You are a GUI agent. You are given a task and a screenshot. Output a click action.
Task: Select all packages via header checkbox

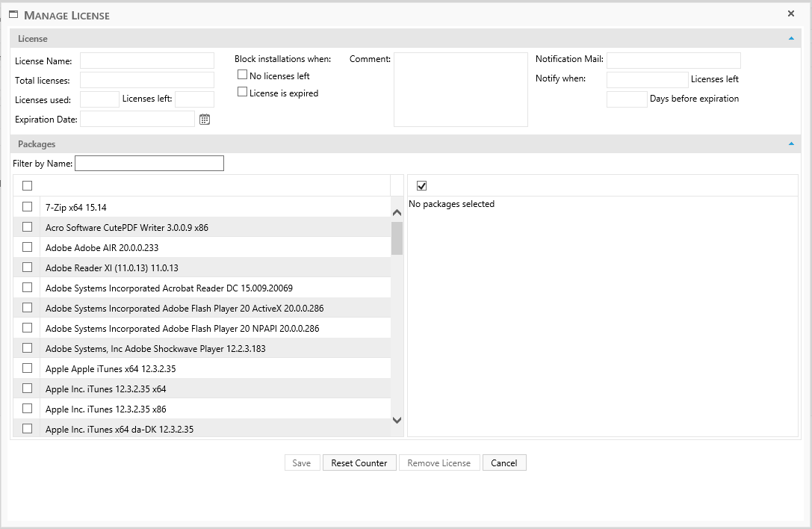(28, 185)
